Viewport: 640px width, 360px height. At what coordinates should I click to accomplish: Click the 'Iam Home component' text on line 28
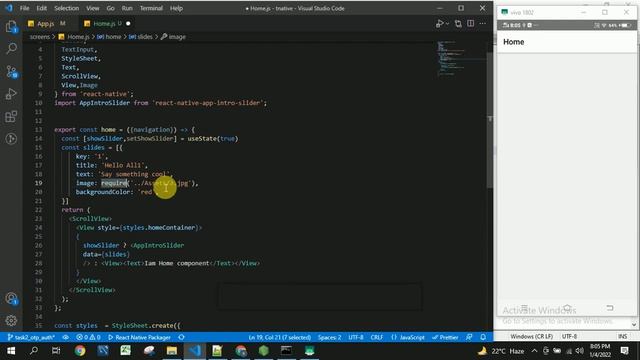click(177, 263)
